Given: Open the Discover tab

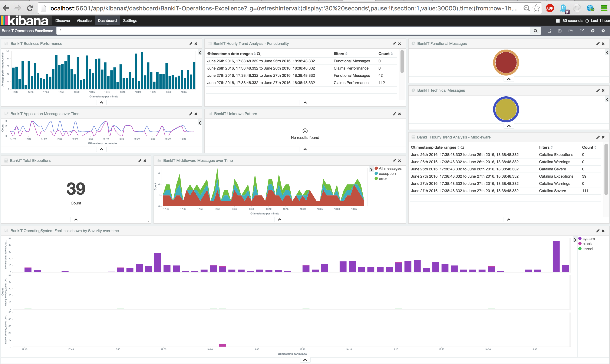Looking at the screenshot, I should tap(63, 21).
